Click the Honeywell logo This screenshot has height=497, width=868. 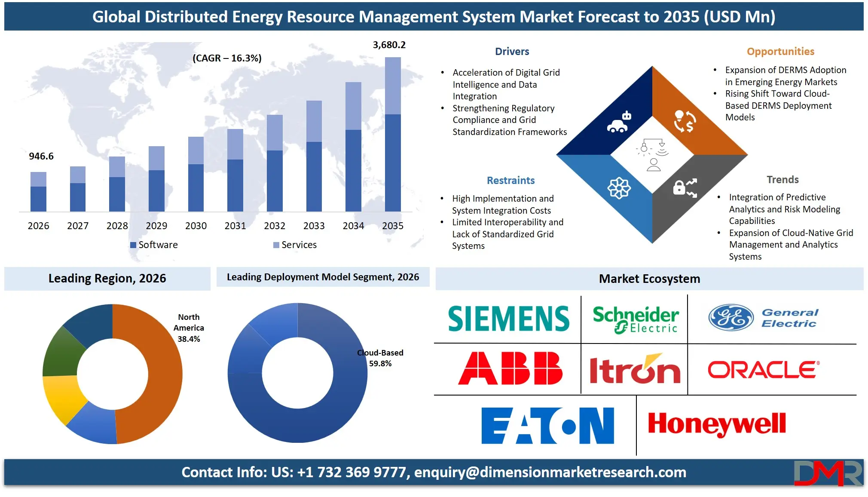[x=717, y=424]
